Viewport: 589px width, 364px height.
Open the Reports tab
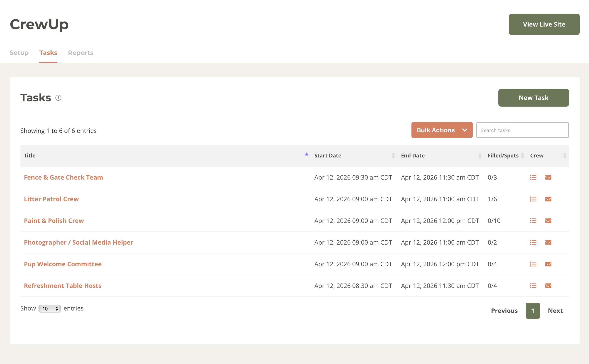tap(81, 53)
